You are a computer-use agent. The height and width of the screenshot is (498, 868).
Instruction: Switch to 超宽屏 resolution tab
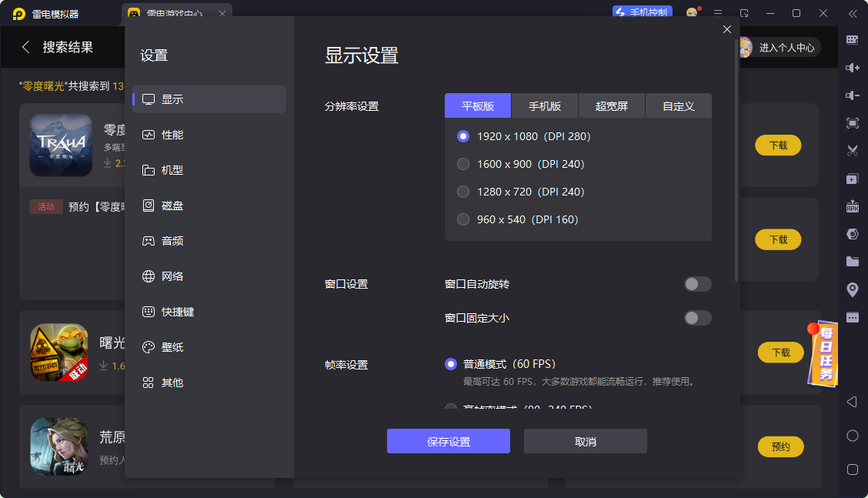point(612,105)
